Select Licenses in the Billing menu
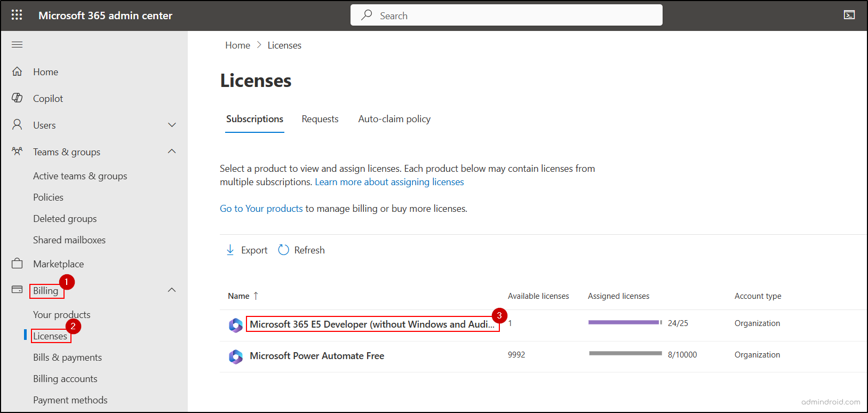 pyautogui.click(x=50, y=336)
